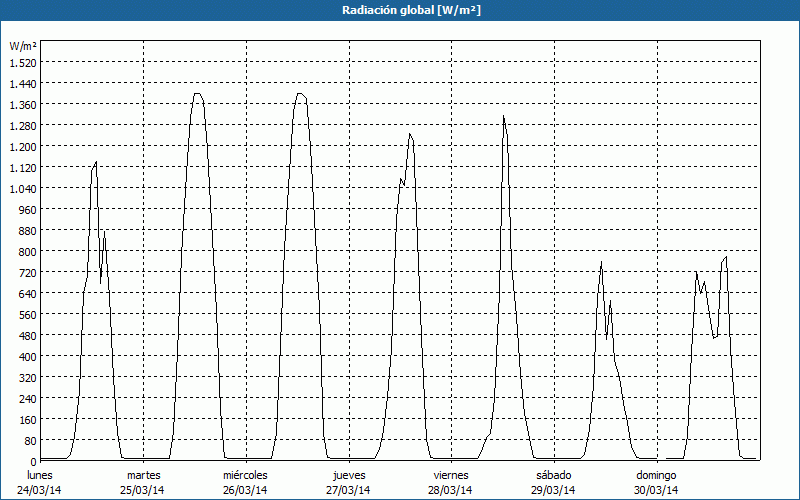Select the 'miércoles' day label
The width and height of the screenshot is (800, 500).
[246, 475]
